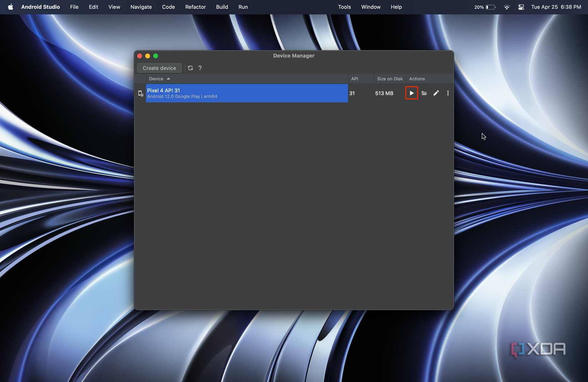588x382 pixels.
Task: Open macOS Control Center
Action: coord(521,7)
